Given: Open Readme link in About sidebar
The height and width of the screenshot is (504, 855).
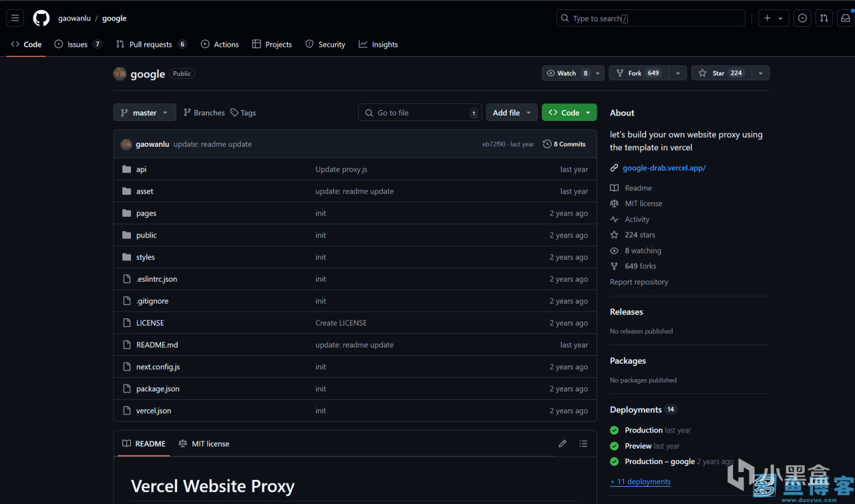Looking at the screenshot, I should click(631, 188).
